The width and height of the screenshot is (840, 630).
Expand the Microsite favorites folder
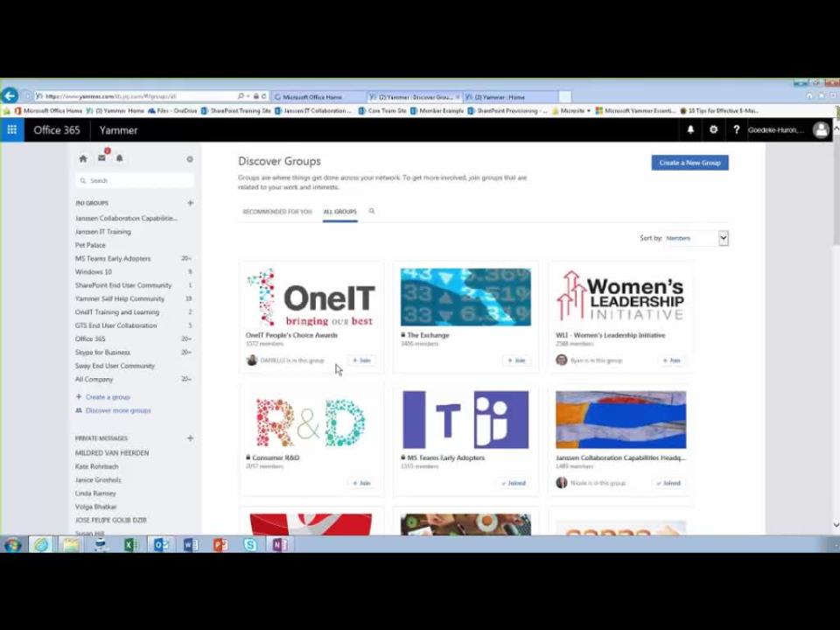571,111
